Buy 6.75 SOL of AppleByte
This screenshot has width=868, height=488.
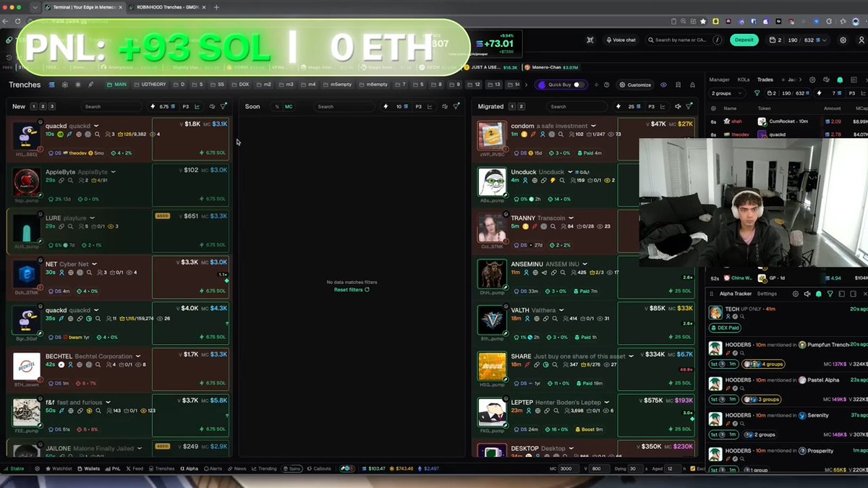213,199
